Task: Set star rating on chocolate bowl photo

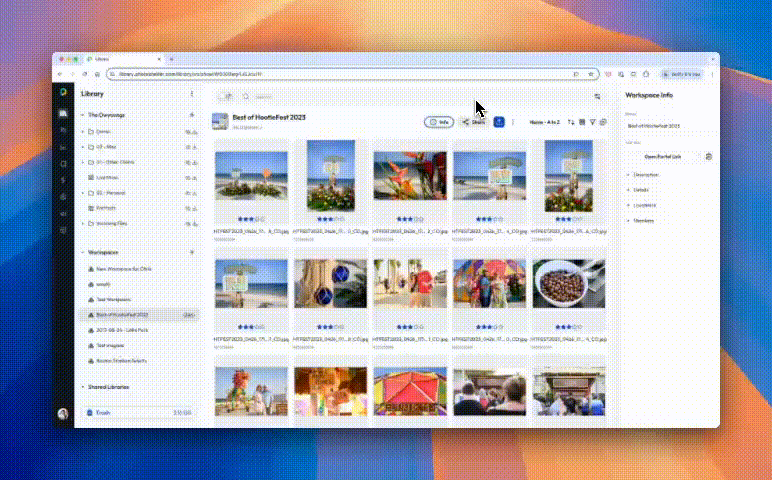Action: coord(569,327)
